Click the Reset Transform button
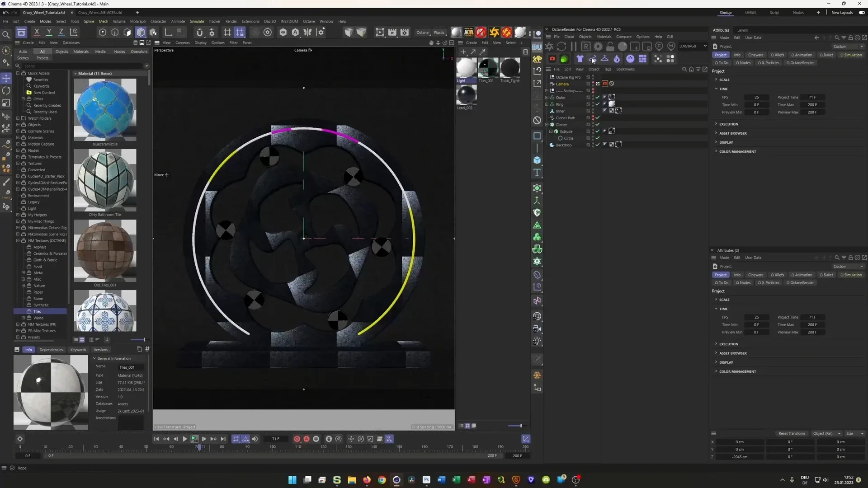The height and width of the screenshot is (488, 868). point(792,433)
